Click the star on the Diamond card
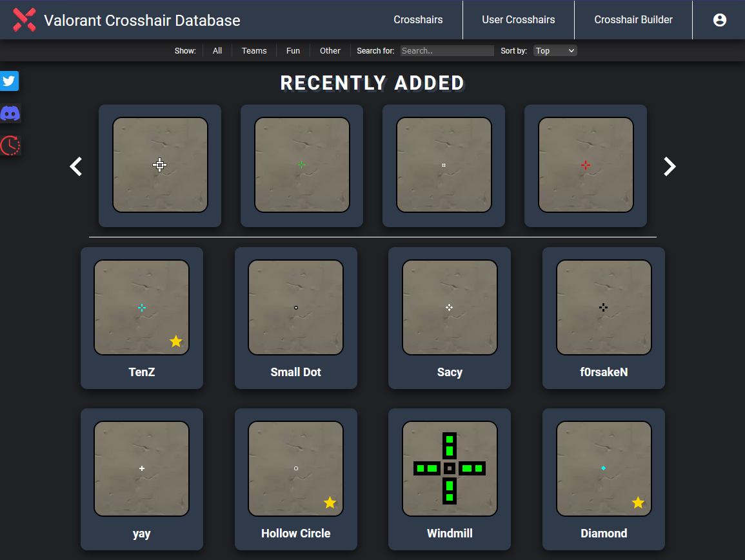This screenshot has width=745, height=560. (638, 503)
